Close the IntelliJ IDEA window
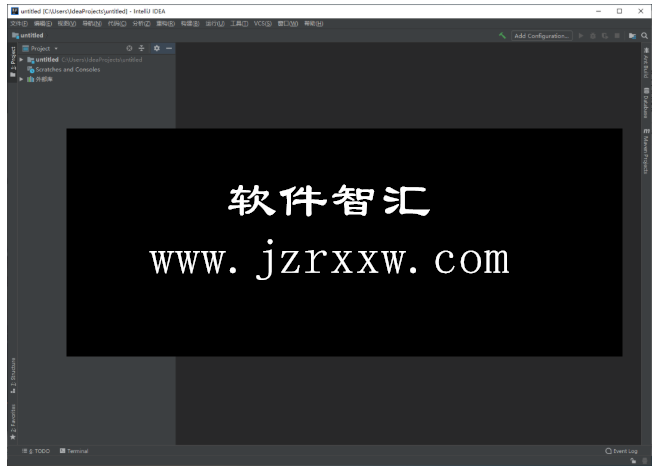The height and width of the screenshot is (466, 660). pos(641,11)
